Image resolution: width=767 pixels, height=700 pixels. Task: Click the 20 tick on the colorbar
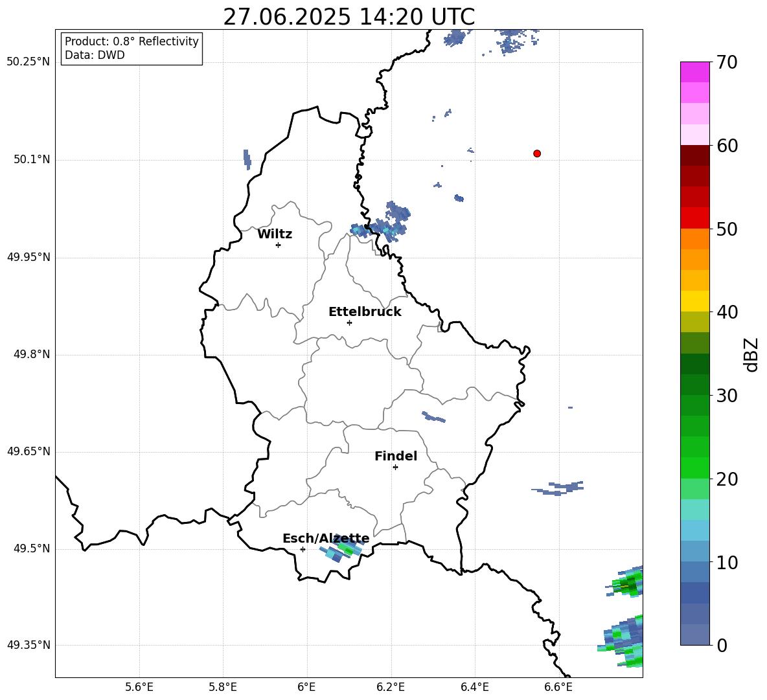click(727, 479)
